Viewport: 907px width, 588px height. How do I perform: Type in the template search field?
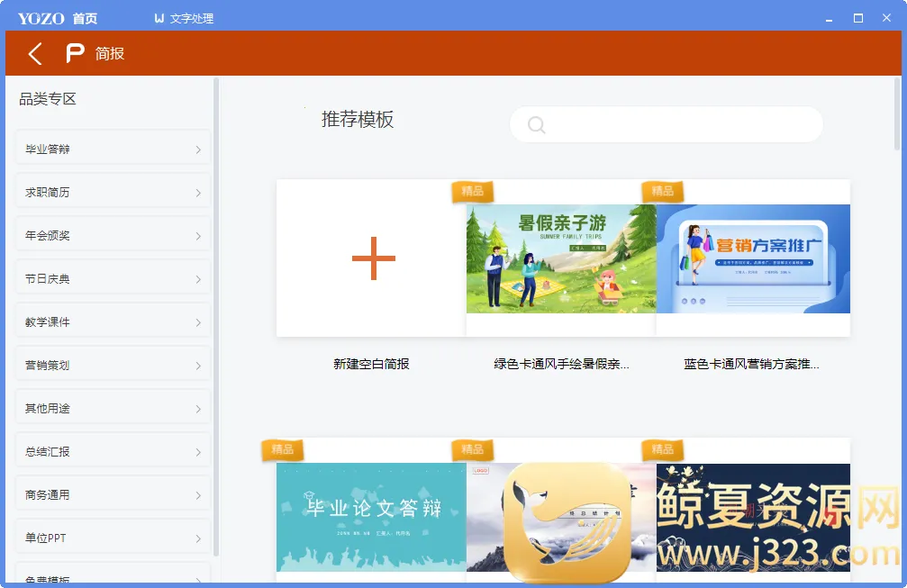680,125
